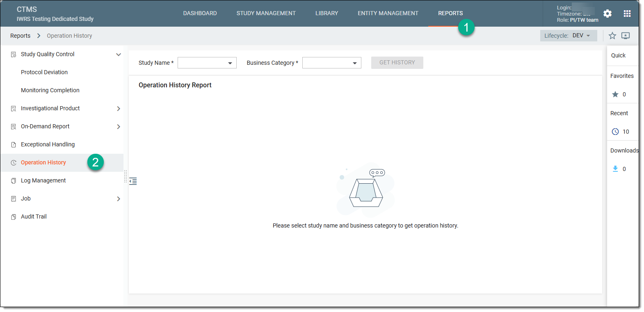Expand the On-Demand Report submenu arrow
The height and width of the screenshot is (312, 644).
point(119,127)
